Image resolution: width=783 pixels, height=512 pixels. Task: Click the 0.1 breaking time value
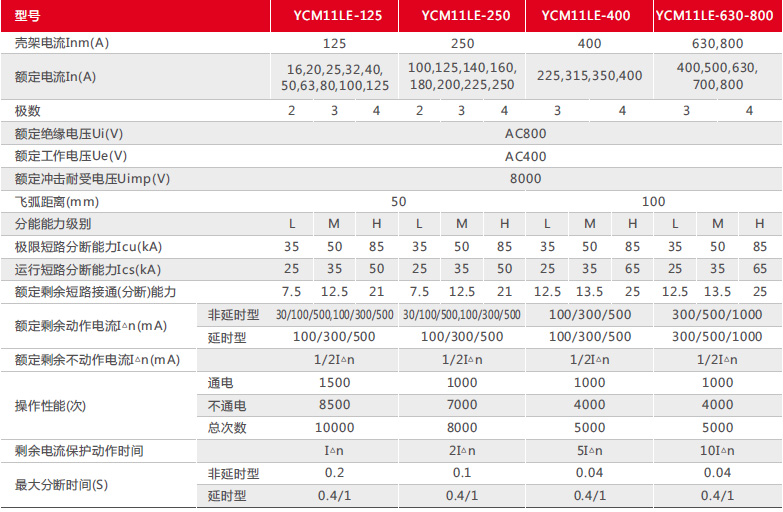pyautogui.click(x=462, y=473)
